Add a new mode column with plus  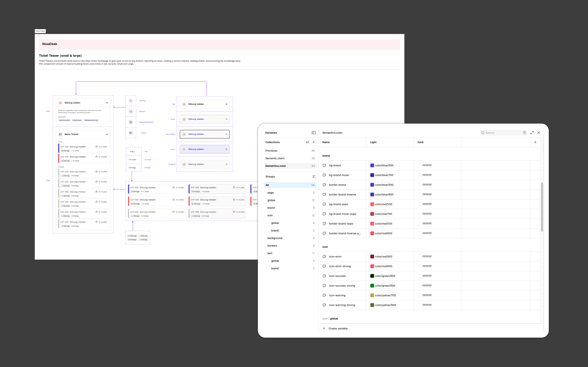pyautogui.click(x=535, y=142)
